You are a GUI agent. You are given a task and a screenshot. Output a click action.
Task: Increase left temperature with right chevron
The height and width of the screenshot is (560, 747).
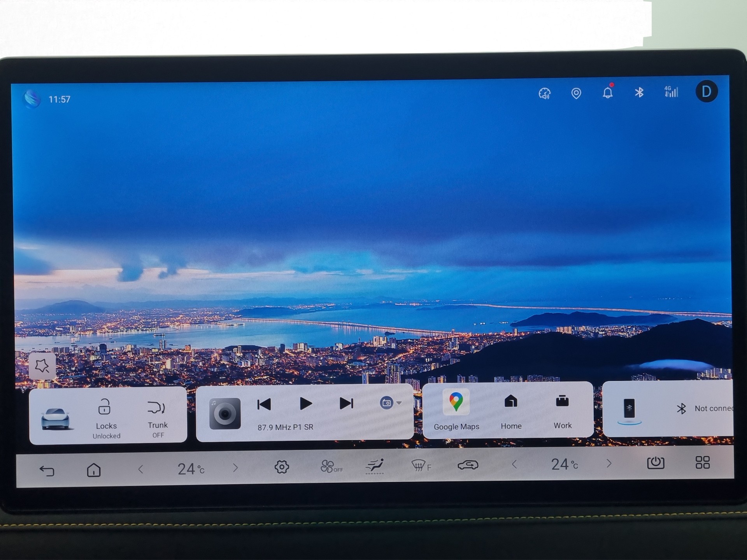tap(235, 468)
